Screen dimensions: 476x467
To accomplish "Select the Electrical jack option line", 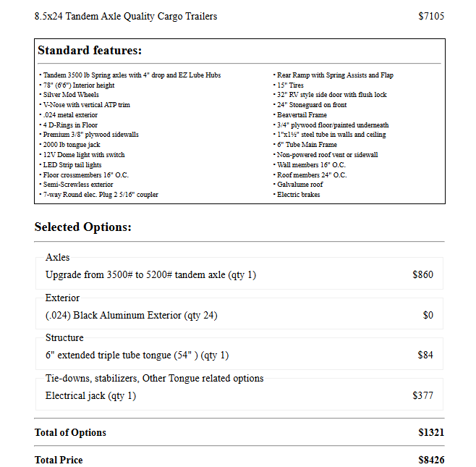I will 90,396.
